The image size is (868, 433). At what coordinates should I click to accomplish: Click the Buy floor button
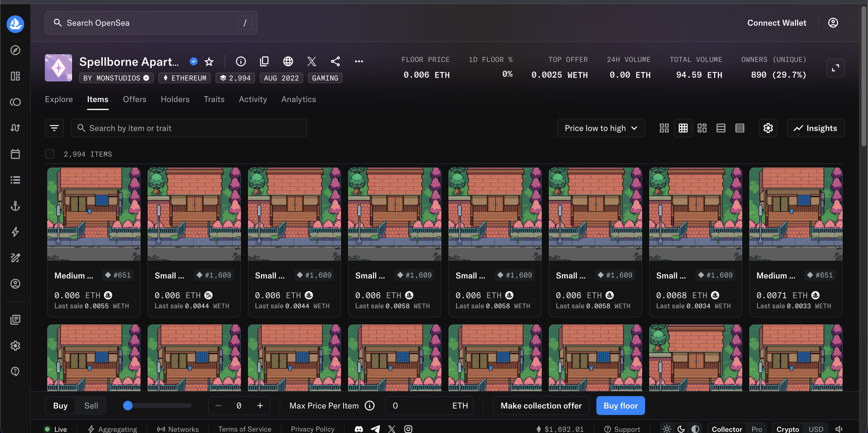pos(620,405)
